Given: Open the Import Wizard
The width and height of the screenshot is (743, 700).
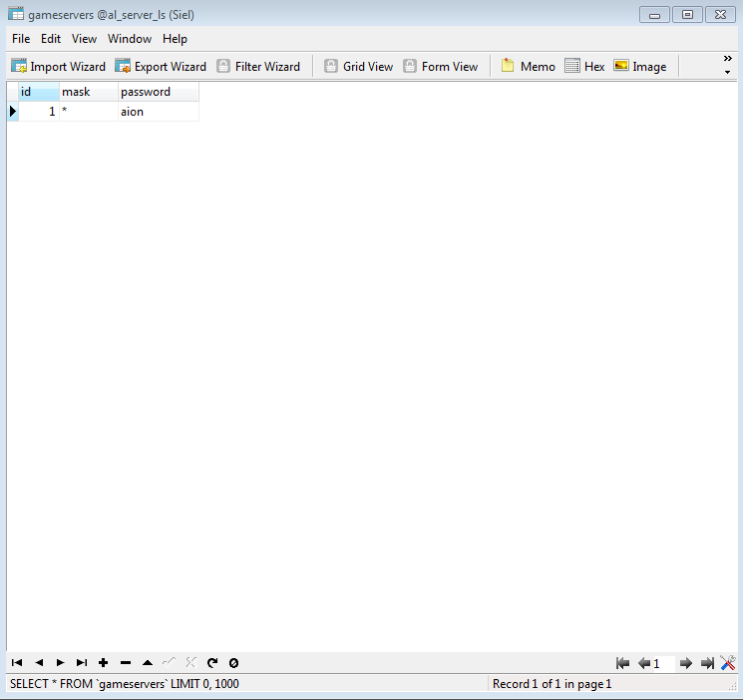Looking at the screenshot, I should point(58,67).
